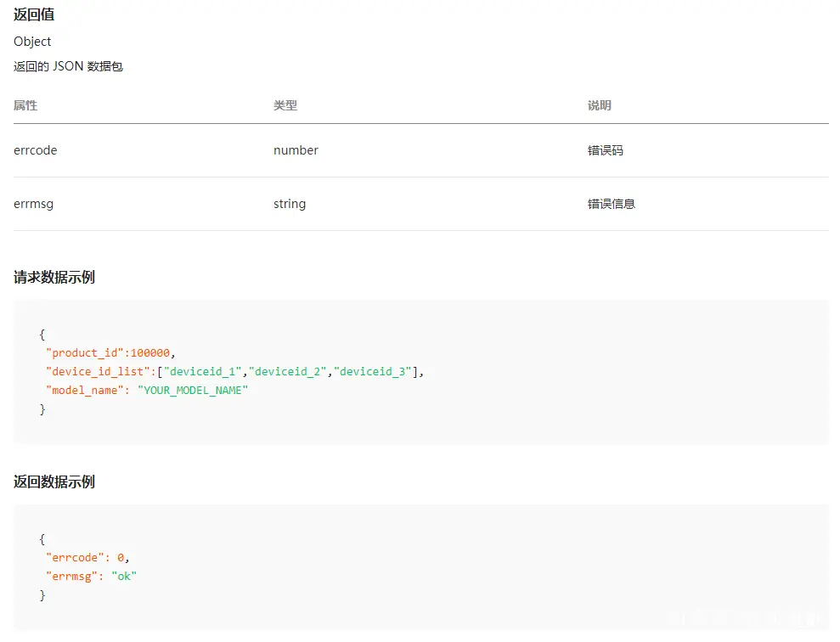
Task: Click the "errcode": 0 line in response
Action: click(87, 558)
